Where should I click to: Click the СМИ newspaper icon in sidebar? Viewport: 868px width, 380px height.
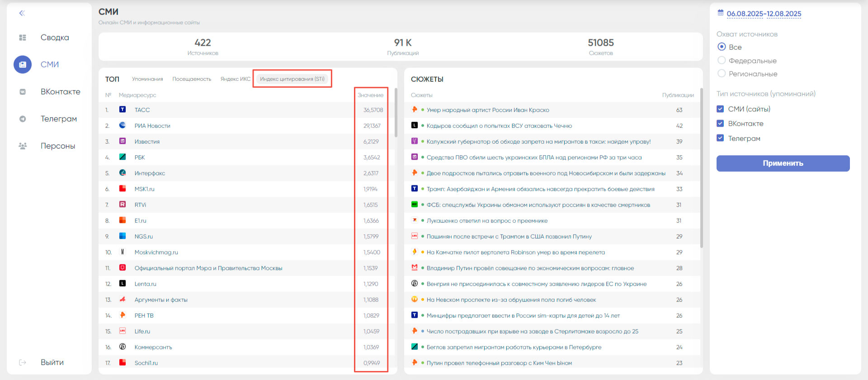23,65
